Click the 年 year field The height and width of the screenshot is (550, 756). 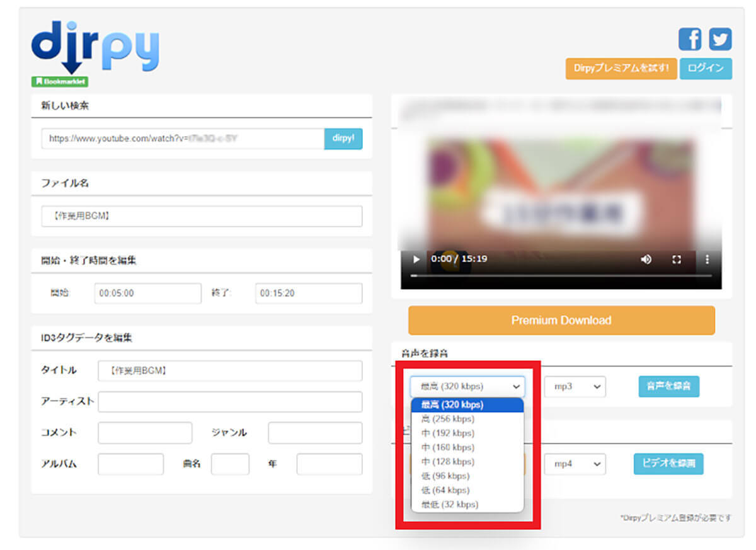329,464
